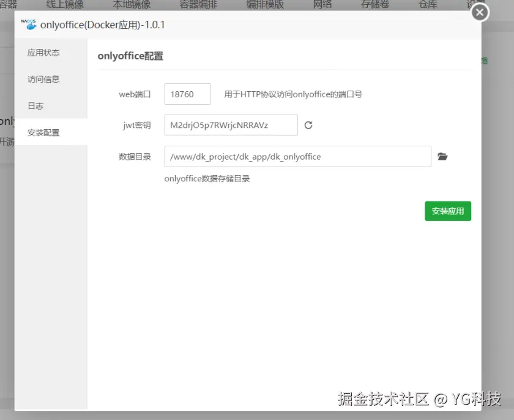
Task: Select 容器编排 in the background navigation
Action: pos(198,4)
